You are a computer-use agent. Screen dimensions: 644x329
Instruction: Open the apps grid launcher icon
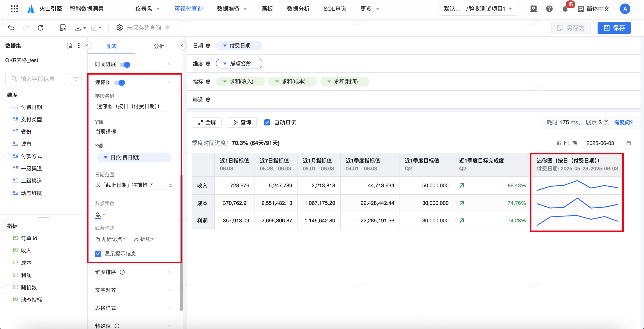coord(14,9)
